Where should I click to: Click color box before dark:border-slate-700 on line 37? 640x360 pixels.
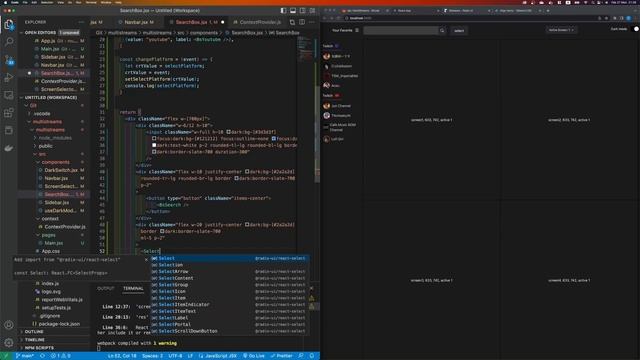tap(154, 152)
